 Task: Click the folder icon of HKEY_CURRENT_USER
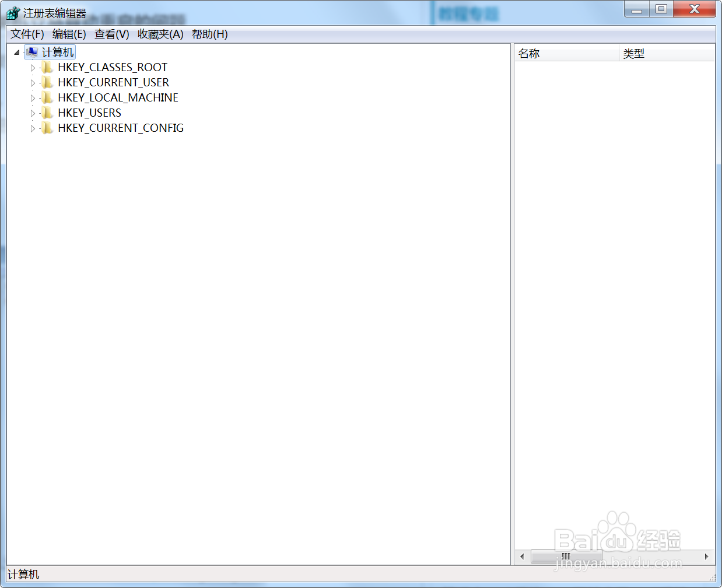[x=47, y=82]
